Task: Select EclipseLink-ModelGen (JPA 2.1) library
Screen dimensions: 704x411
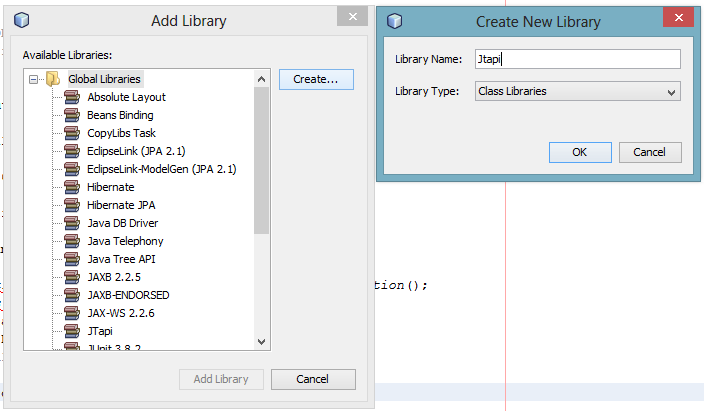Action: click(162, 169)
